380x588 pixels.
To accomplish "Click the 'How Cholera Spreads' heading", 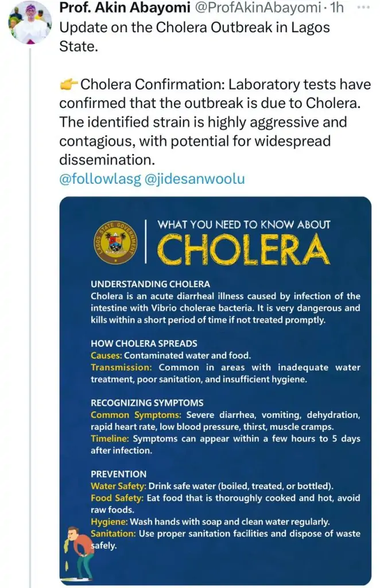I will click(x=144, y=343).
